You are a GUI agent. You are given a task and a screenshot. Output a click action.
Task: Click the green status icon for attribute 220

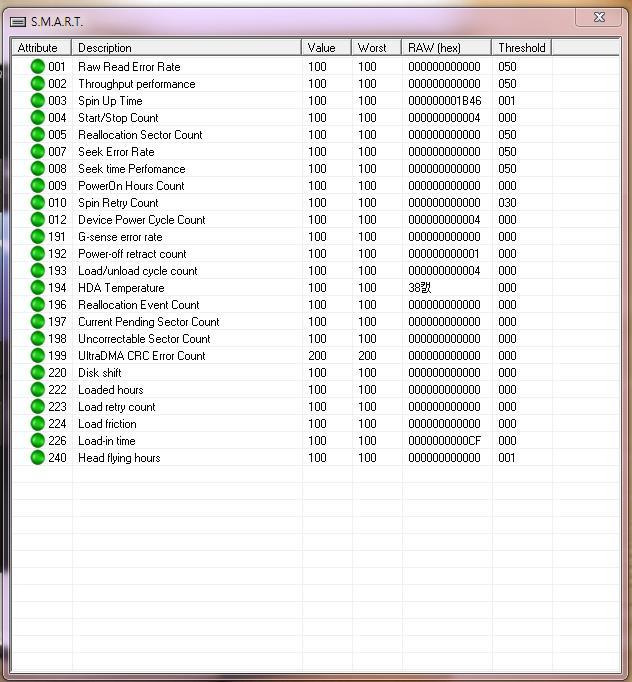[x=38, y=372]
